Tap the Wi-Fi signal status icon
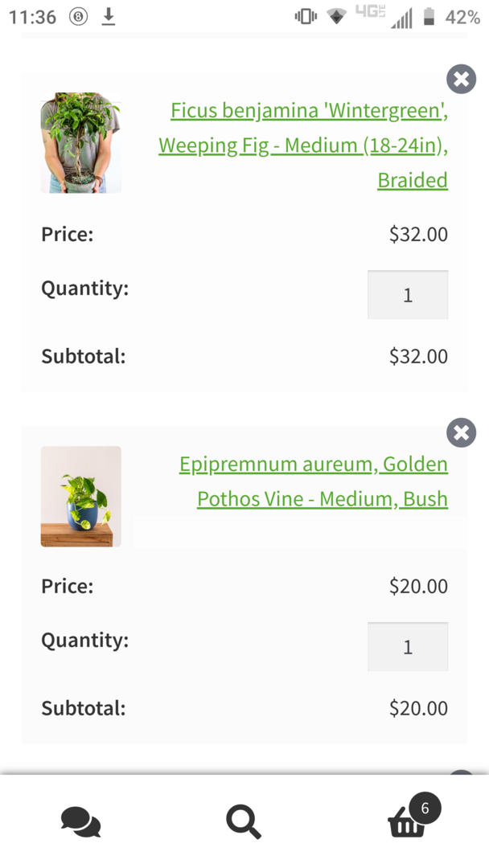This screenshot has height=868, width=489. (337, 17)
